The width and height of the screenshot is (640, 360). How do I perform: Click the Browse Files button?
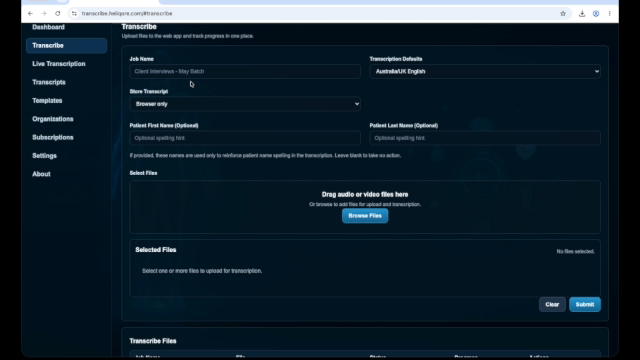pyautogui.click(x=365, y=216)
